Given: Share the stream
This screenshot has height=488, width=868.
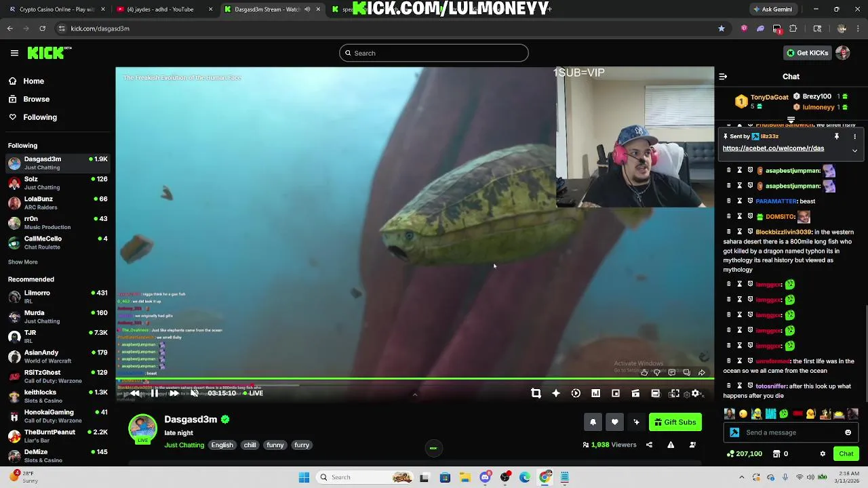Looking at the screenshot, I should 649,445.
